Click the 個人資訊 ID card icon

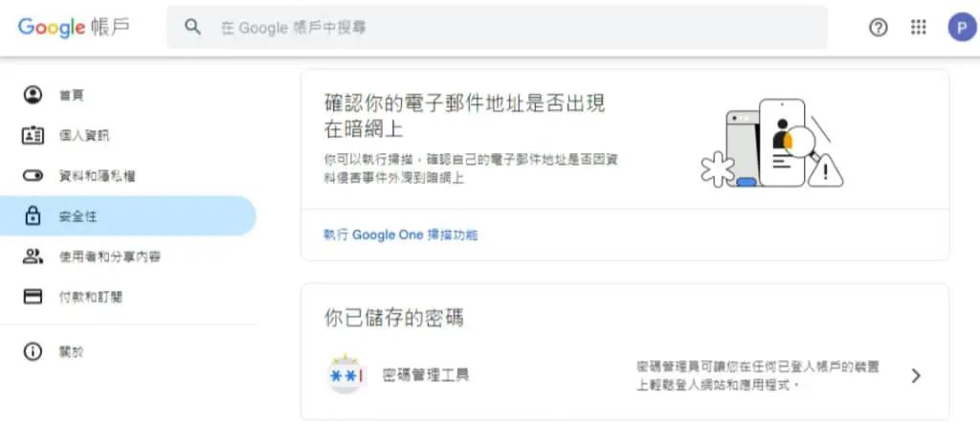coord(33,136)
